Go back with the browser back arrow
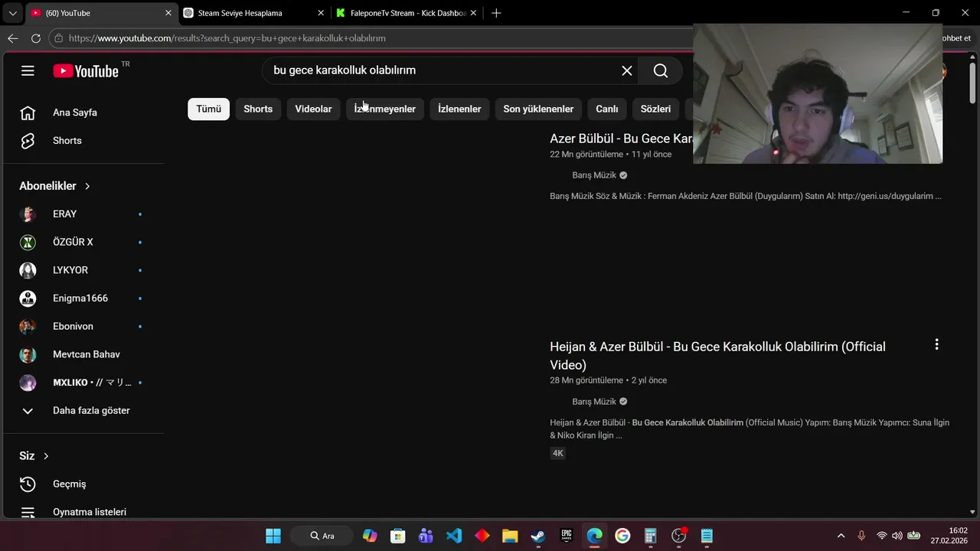 tap(13, 38)
